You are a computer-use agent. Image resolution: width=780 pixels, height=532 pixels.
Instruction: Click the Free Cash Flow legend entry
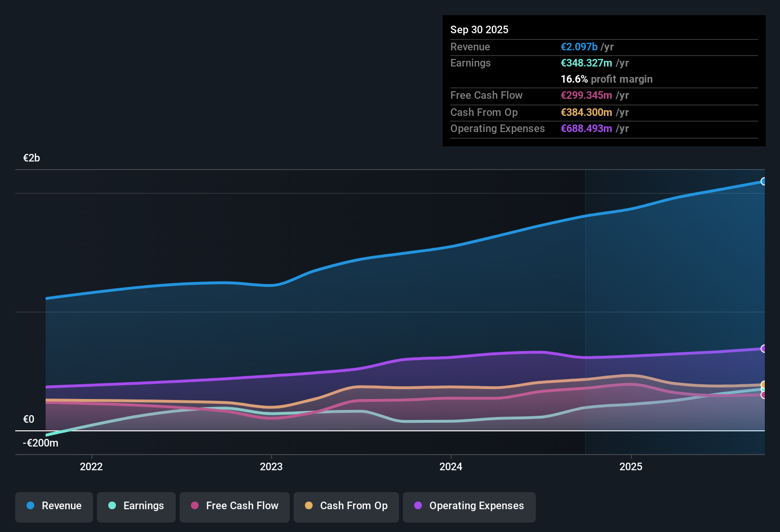[x=234, y=506]
